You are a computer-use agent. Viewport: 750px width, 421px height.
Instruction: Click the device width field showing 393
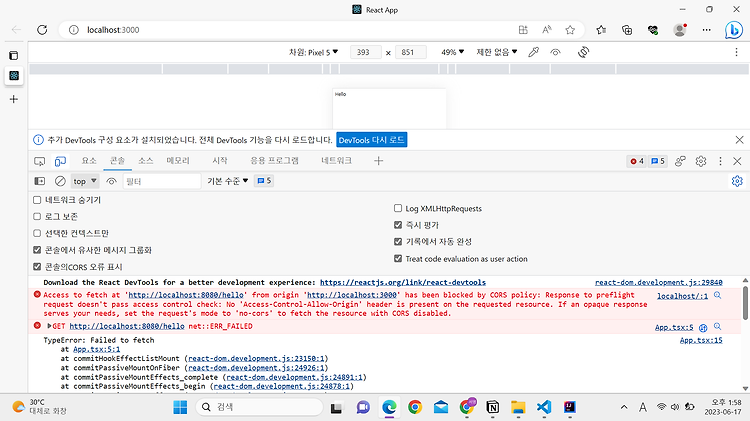365,52
